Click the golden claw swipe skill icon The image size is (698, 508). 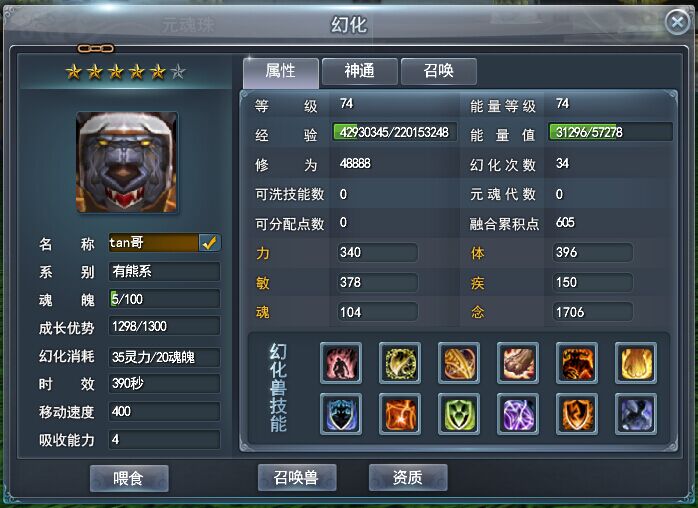coord(459,363)
